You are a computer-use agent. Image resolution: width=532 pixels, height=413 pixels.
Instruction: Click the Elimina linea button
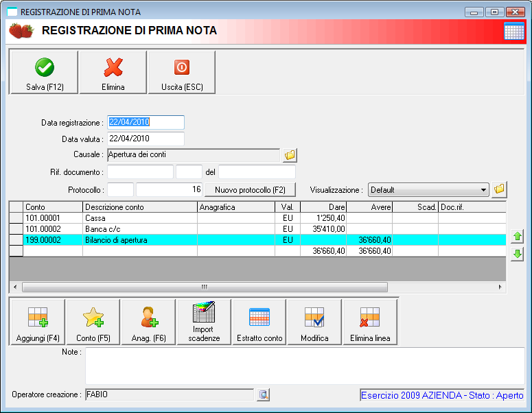click(370, 322)
